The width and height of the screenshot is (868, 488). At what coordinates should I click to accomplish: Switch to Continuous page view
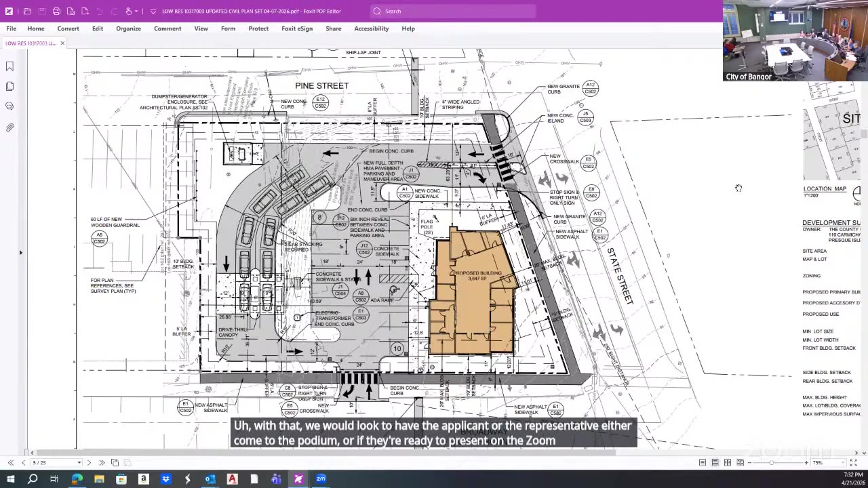pyautogui.click(x=715, y=462)
